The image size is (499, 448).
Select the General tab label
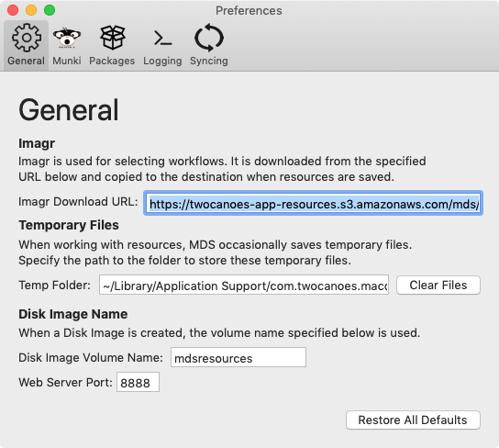(x=26, y=61)
